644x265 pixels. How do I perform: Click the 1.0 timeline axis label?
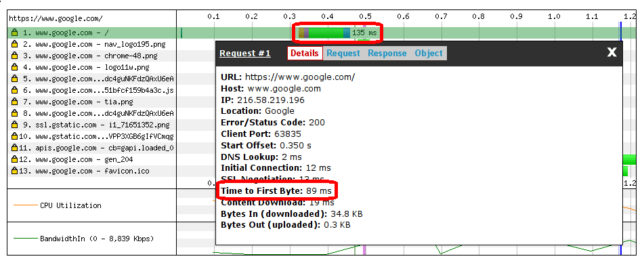coord(554,16)
